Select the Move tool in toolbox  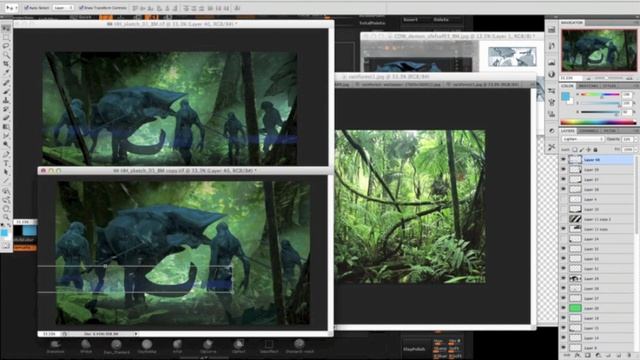pos(6,29)
